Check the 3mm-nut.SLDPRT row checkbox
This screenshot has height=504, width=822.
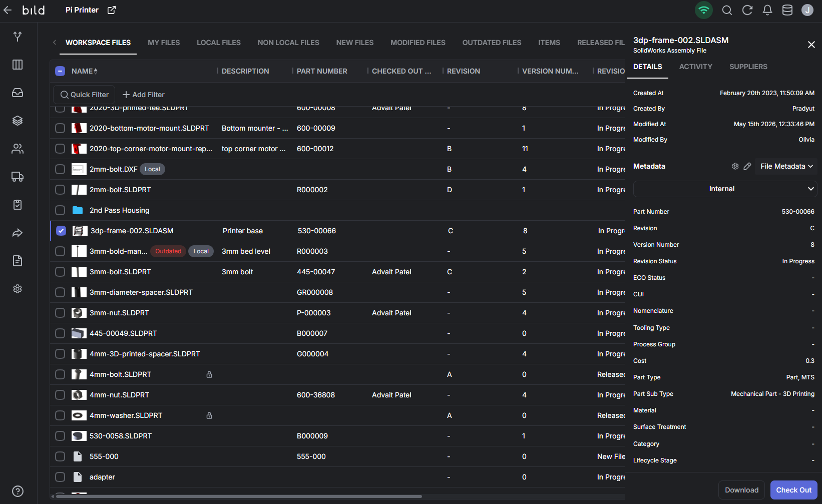(60, 313)
